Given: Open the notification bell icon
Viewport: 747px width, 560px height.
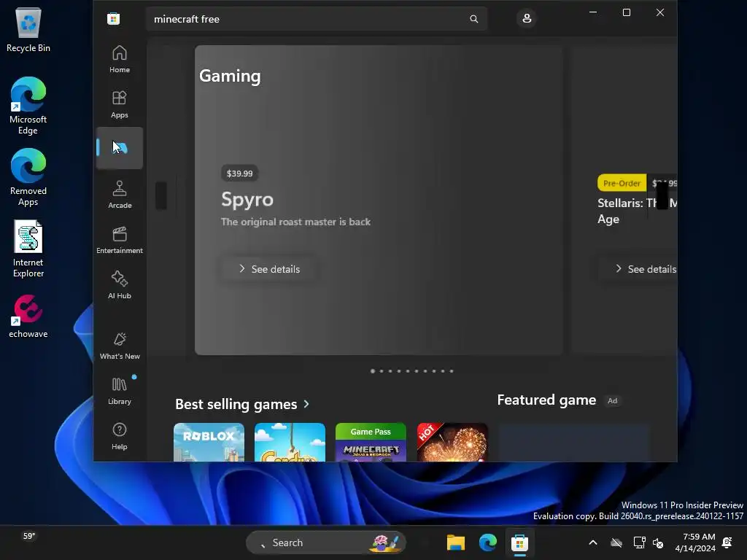Looking at the screenshot, I should point(727,542).
